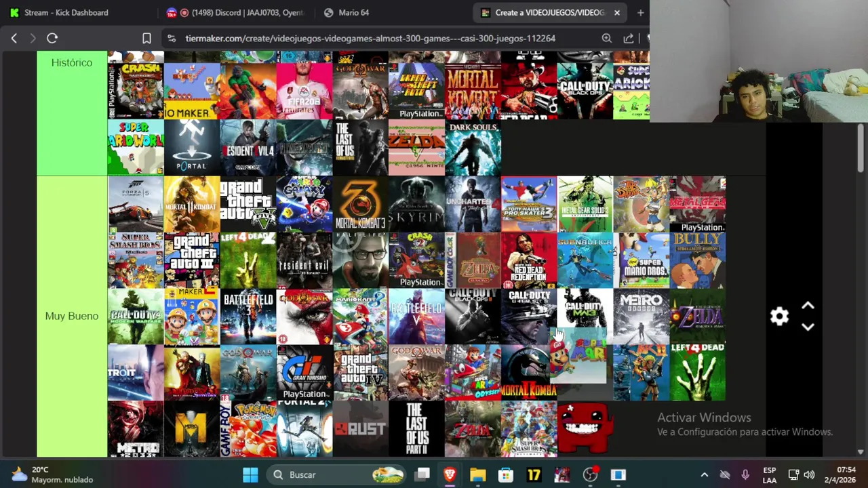The width and height of the screenshot is (868, 488).
Task: Select the Gran Turismo thumbnail
Action: point(304,373)
